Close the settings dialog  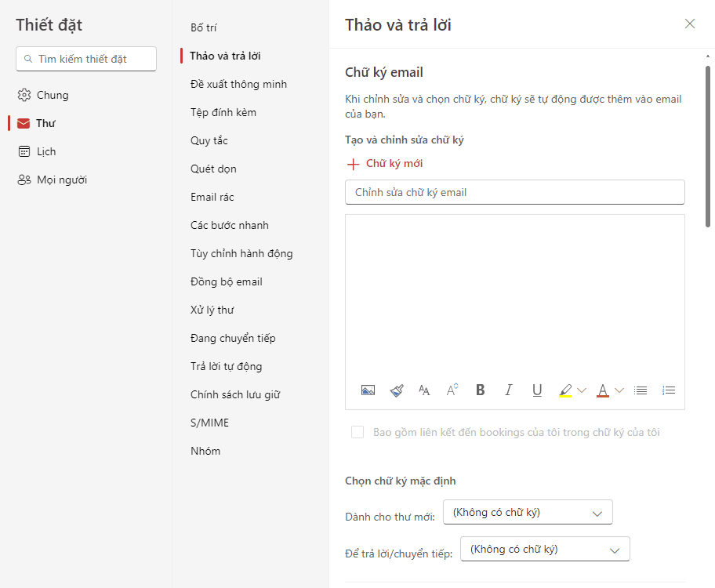point(689,24)
